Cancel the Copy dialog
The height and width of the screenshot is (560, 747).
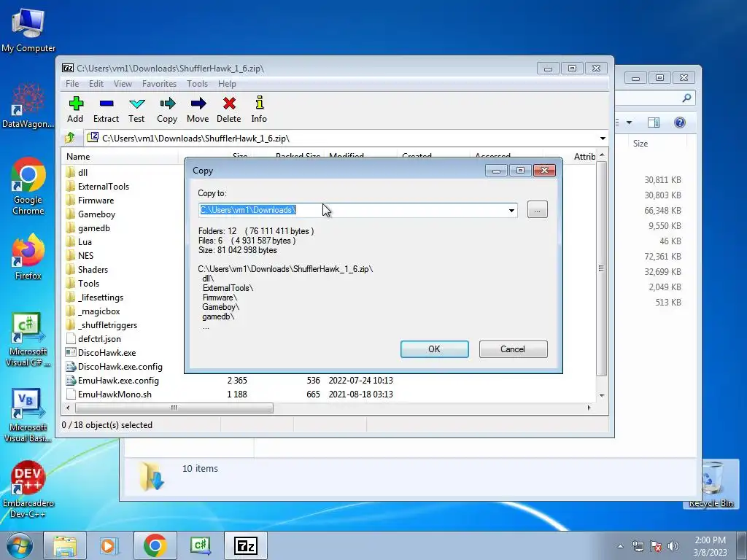pos(513,349)
